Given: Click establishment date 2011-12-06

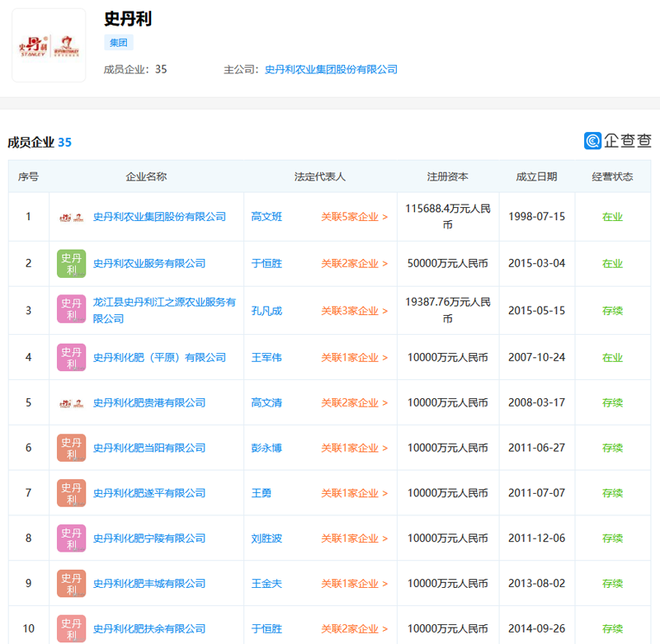Looking at the screenshot, I should (x=537, y=538).
